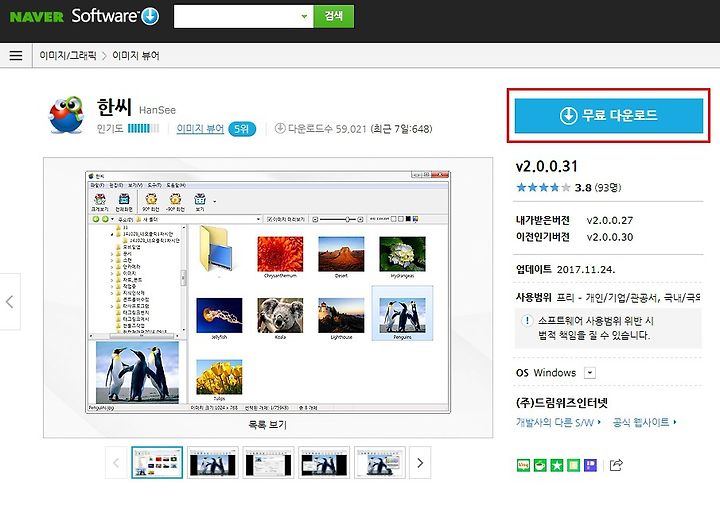This screenshot has height=505, width=720.
Task: Open 개발사의 다른 S/W link
Action: click(558, 422)
